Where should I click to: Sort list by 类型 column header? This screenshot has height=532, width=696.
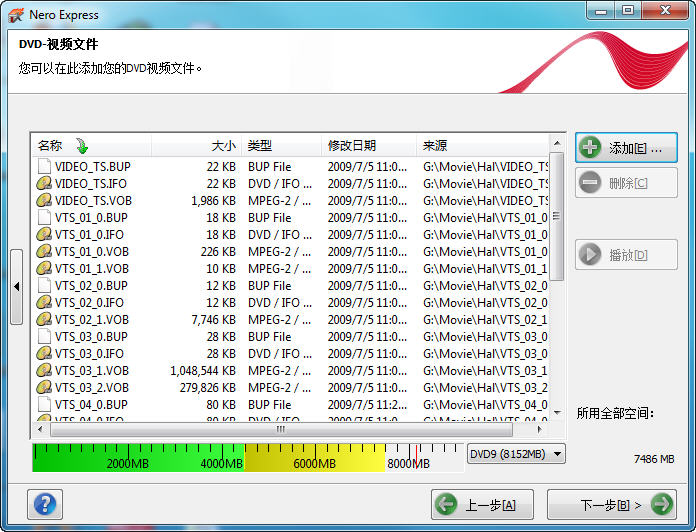[281, 146]
